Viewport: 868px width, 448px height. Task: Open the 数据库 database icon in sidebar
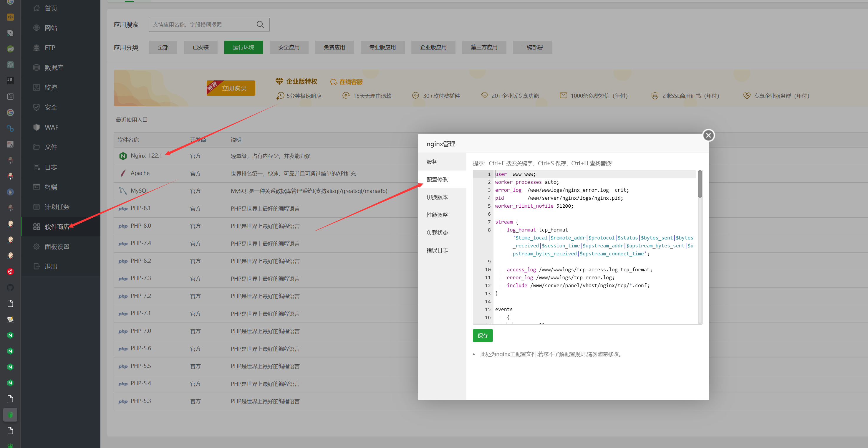(x=37, y=67)
